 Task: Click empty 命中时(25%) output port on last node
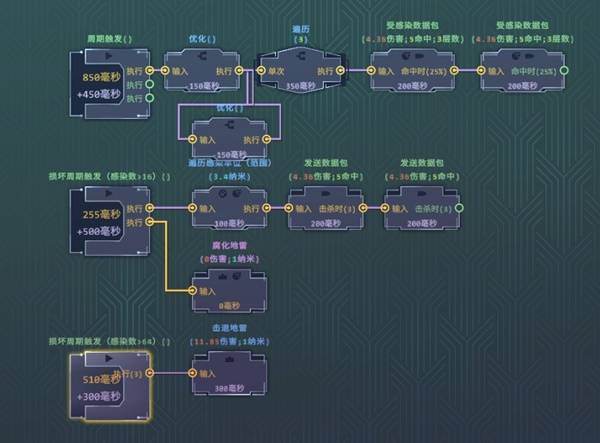pos(566,71)
